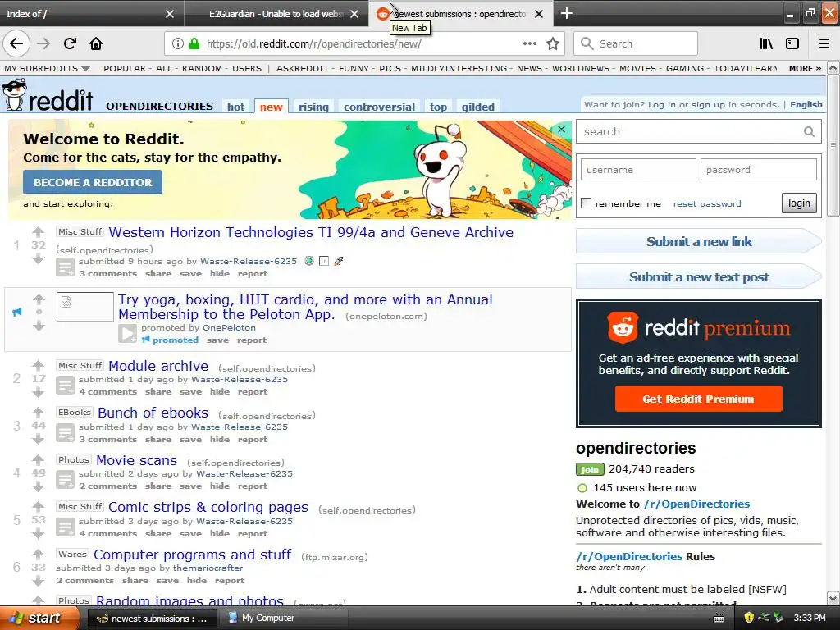Image resolution: width=840 pixels, height=630 pixels.
Task: Open a new tab with the plus icon
Action: pos(567,13)
